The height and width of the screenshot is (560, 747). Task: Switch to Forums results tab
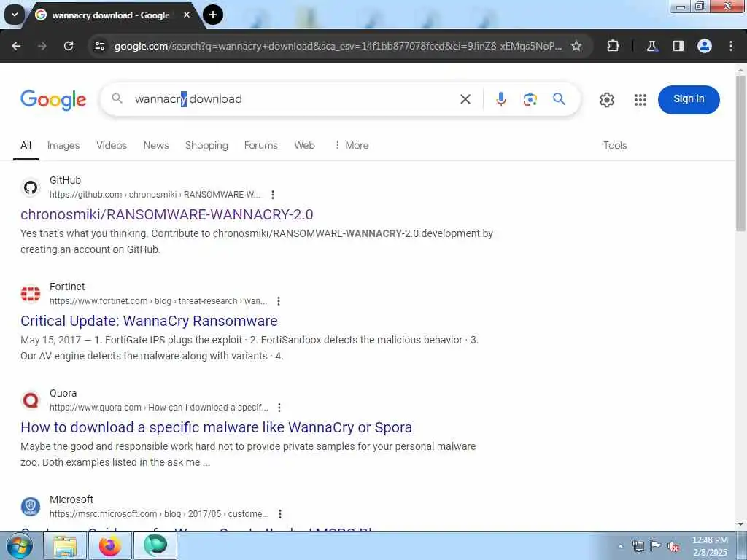pyautogui.click(x=260, y=145)
